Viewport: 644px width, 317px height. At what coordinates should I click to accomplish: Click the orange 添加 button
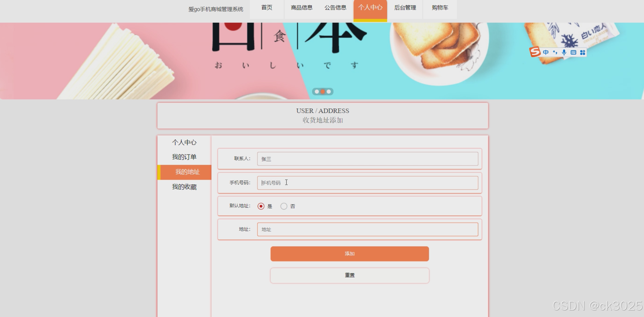tap(350, 253)
